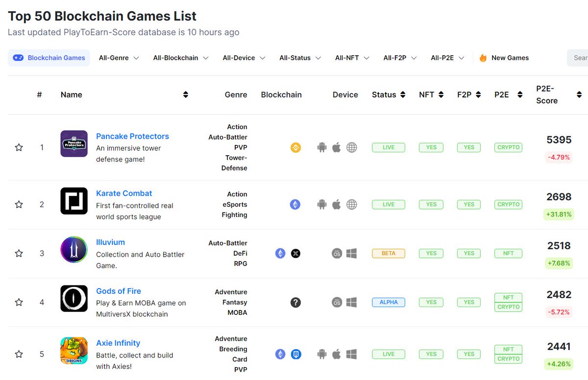The height and width of the screenshot is (380, 588).
Task: Click -5.72% change for Gods of Fire
Action: (x=559, y=312)
